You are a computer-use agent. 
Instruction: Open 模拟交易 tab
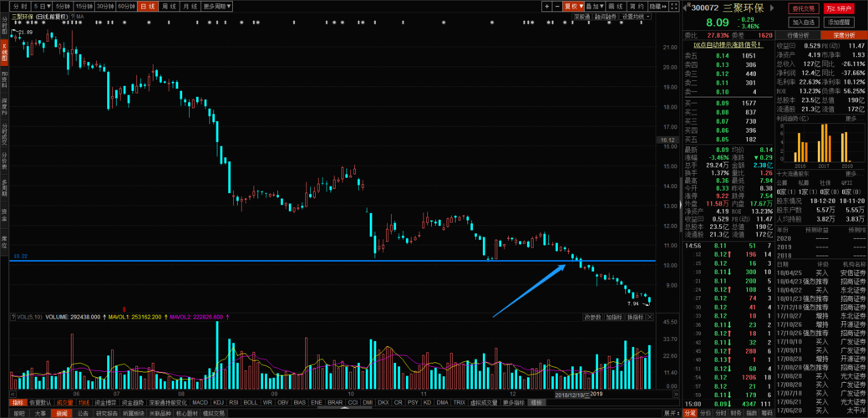(214, 413)
